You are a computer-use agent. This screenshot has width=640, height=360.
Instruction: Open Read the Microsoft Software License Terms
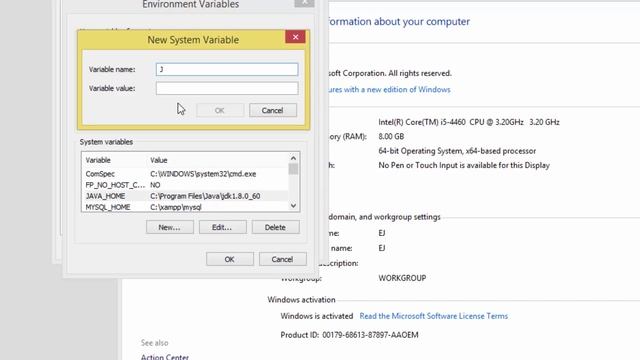point(433,316)
